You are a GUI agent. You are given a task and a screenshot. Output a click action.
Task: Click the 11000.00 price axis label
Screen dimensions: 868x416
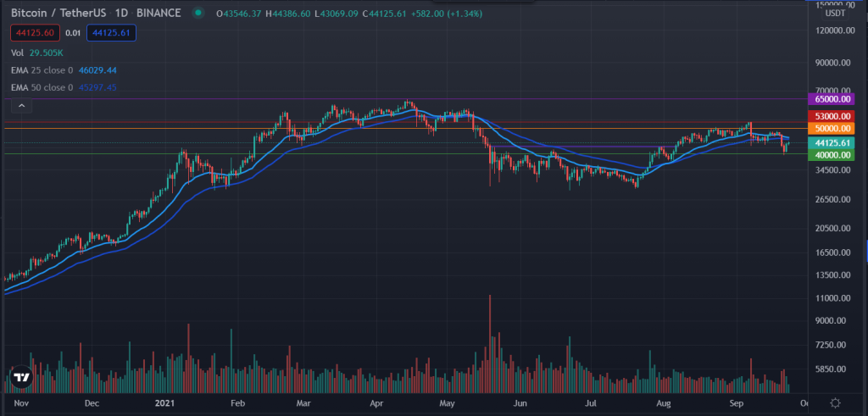pyautogui.click(x=832, y=298)
